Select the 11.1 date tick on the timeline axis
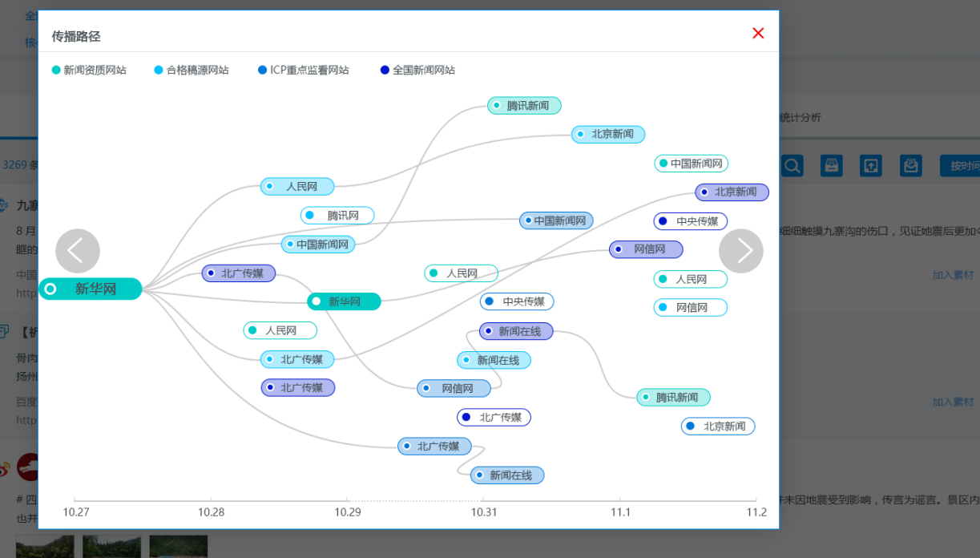The height and width of the screenshot is (558, 980). click(620, 511)
